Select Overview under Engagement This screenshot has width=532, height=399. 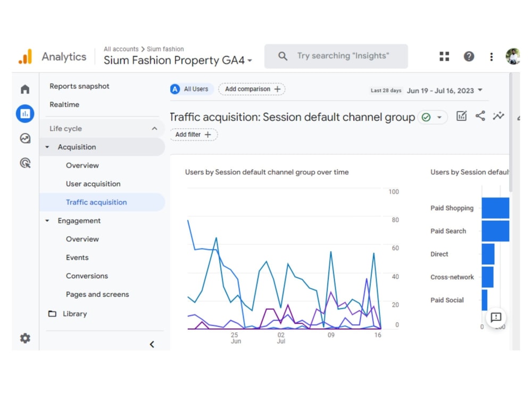click(x=82, y=239)
